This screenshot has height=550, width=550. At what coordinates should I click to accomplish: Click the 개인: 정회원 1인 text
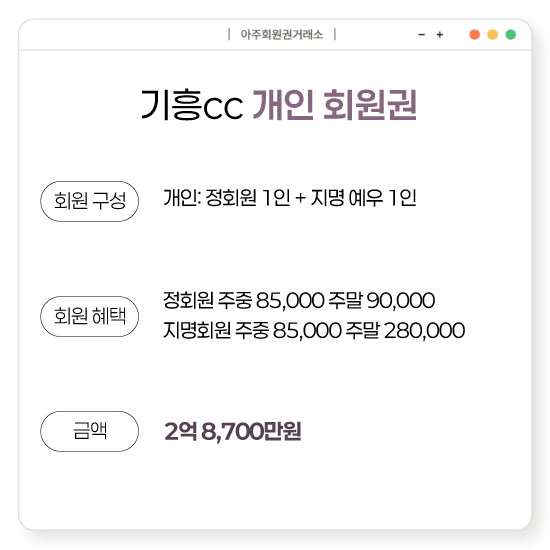(227, 198)
